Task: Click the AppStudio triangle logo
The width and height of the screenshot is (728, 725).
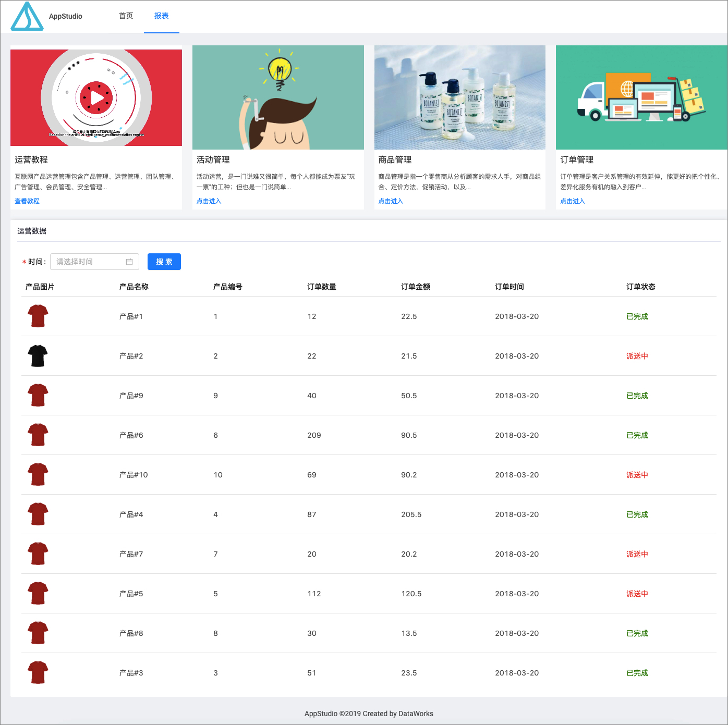Action: click(27, 16)
